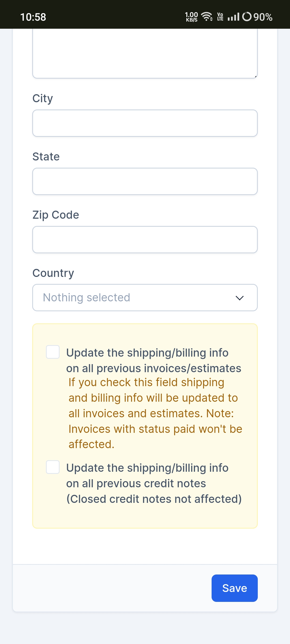Image resolution: width=290 pixels, height=644 pixels.
Task: Tap the cellular signal bars icon
Action: click(233, 17)
